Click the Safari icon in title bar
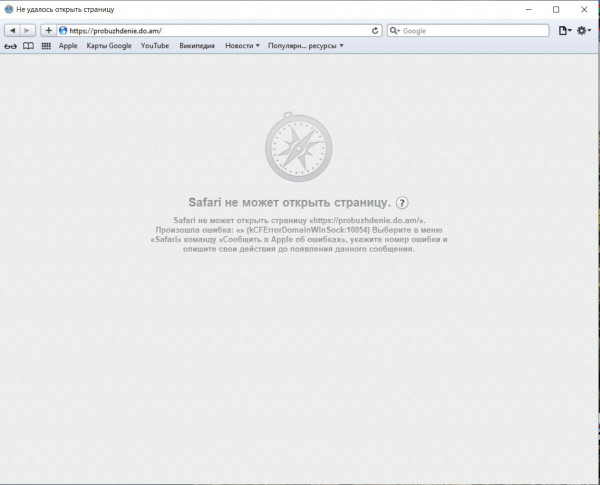The width and height of the screenshot is (600, 485). click(9, 10)
